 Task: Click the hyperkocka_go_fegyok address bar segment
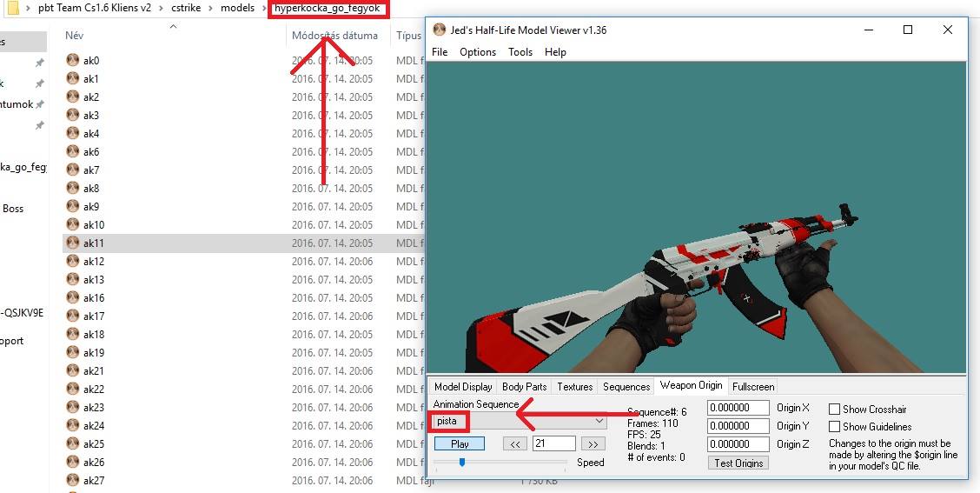(x=328, y=8)
